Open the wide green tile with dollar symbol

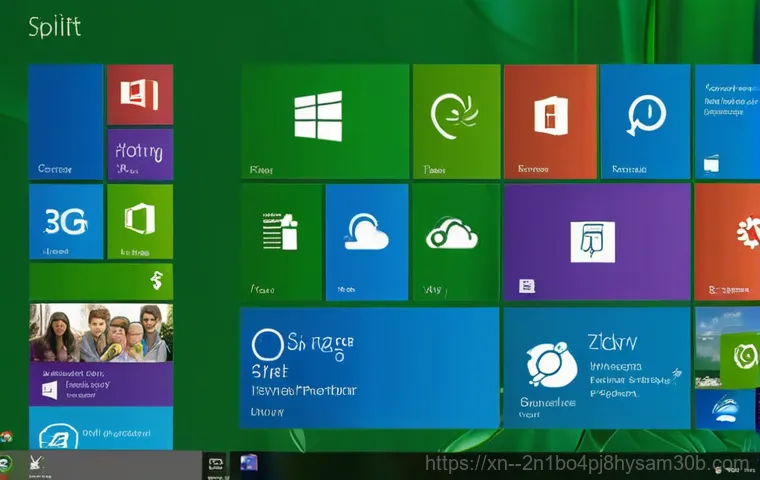pyautogui.click(x=101, y=282)
